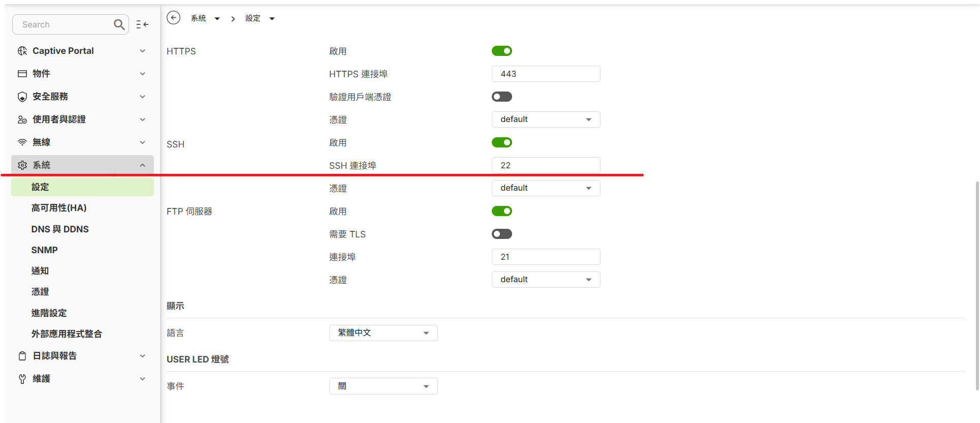Click the back arrow circle icon
The width and height of the screenshot is (980, 423).
coord(173,18)
